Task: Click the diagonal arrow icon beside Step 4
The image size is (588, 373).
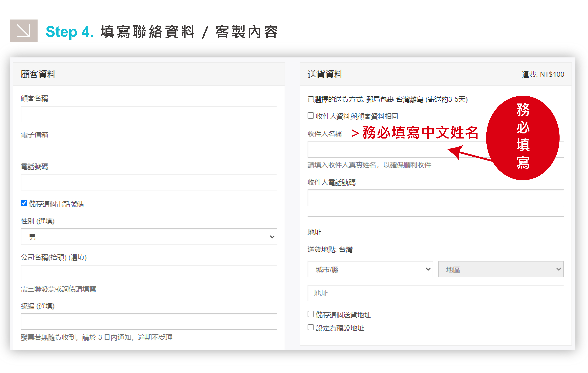Action: coord(23,31)
